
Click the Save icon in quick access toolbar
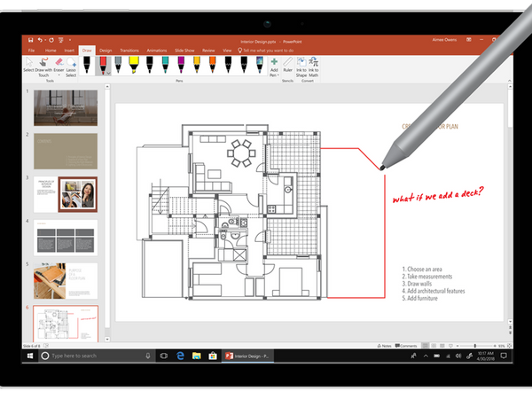coord(30,40)
